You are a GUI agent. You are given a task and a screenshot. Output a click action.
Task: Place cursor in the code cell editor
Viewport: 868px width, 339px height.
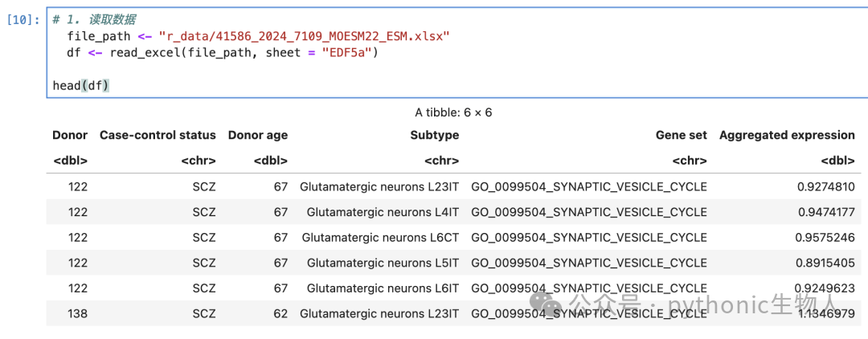coord(457,53)
